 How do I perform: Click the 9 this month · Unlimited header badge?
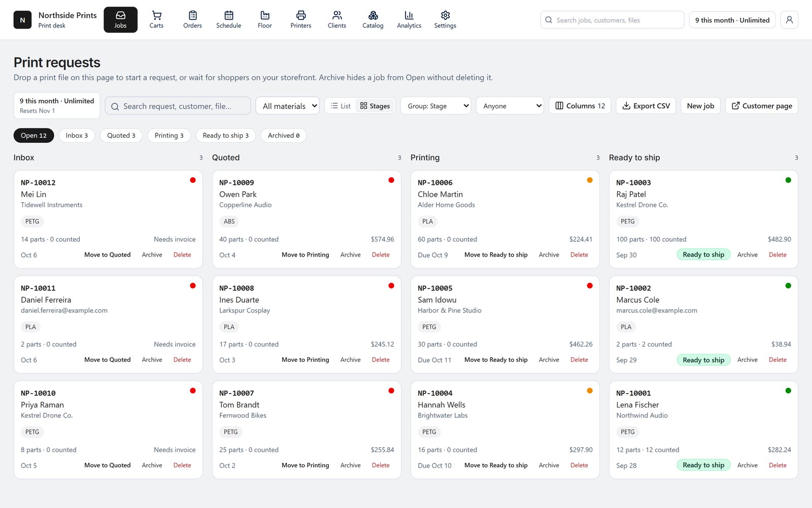coord(732,20)
